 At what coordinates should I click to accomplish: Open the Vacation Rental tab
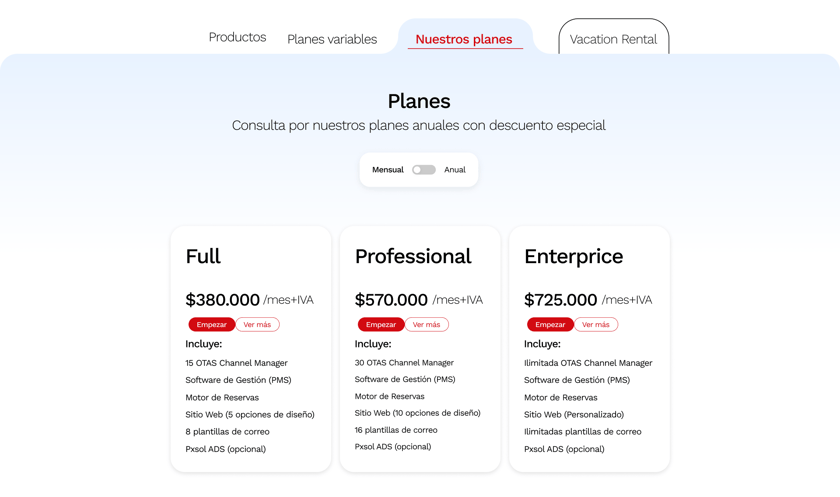(613, 39)
